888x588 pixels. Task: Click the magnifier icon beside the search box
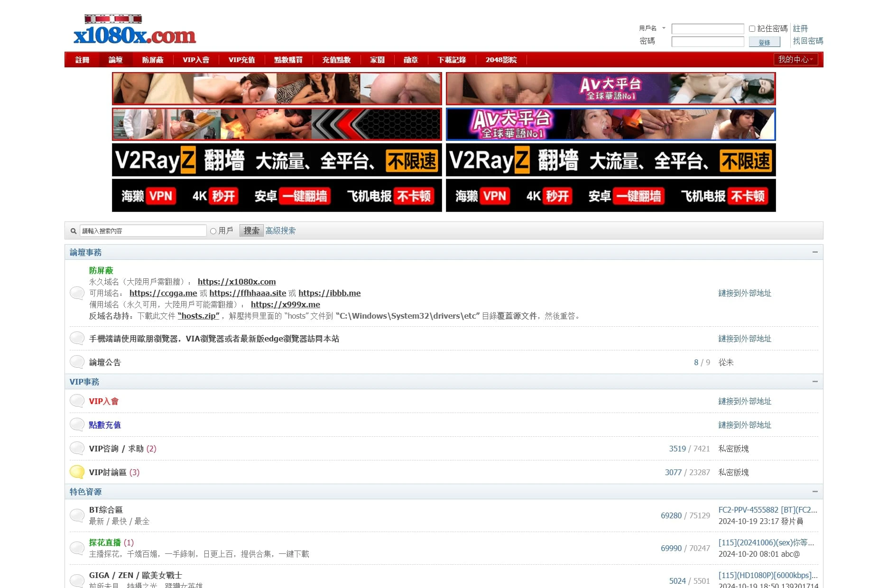[74, 231]
